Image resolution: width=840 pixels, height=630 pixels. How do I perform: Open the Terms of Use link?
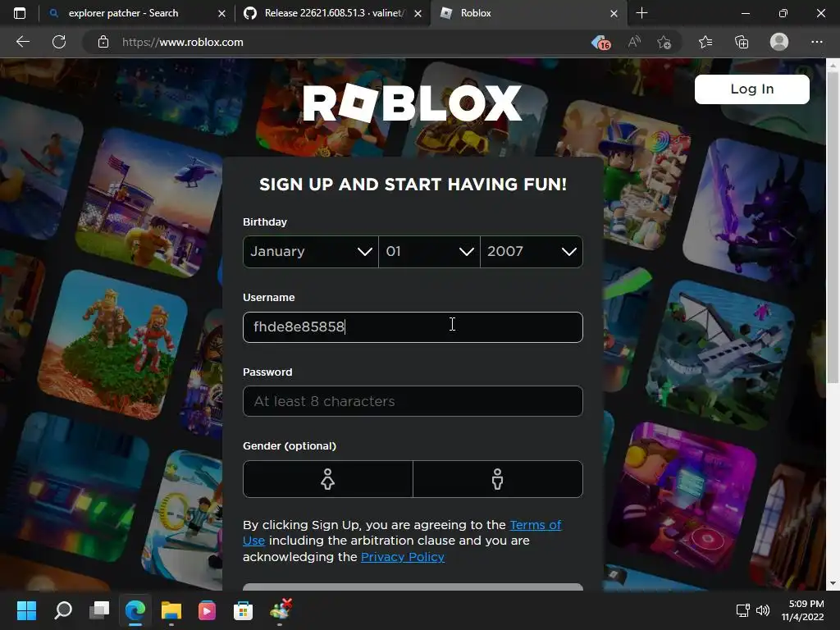point(535,525)
